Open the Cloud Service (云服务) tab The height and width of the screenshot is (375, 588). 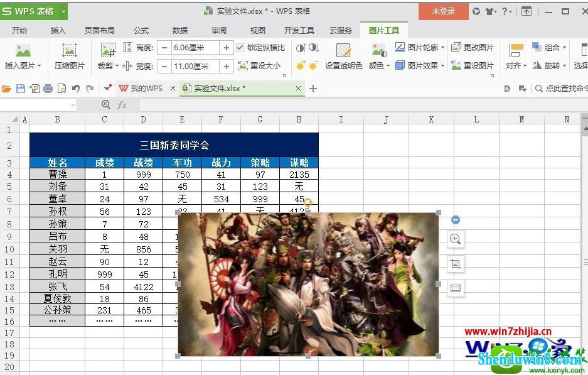[341, 30]
